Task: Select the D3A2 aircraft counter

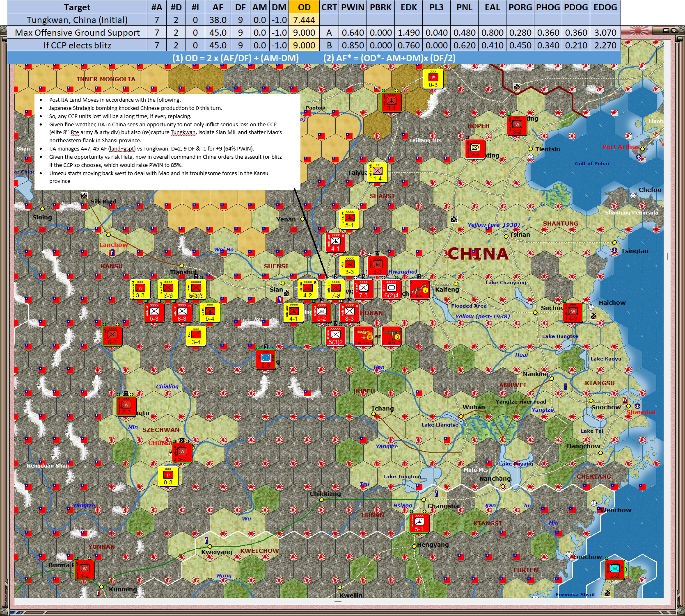Action: [x=419, y=289]
